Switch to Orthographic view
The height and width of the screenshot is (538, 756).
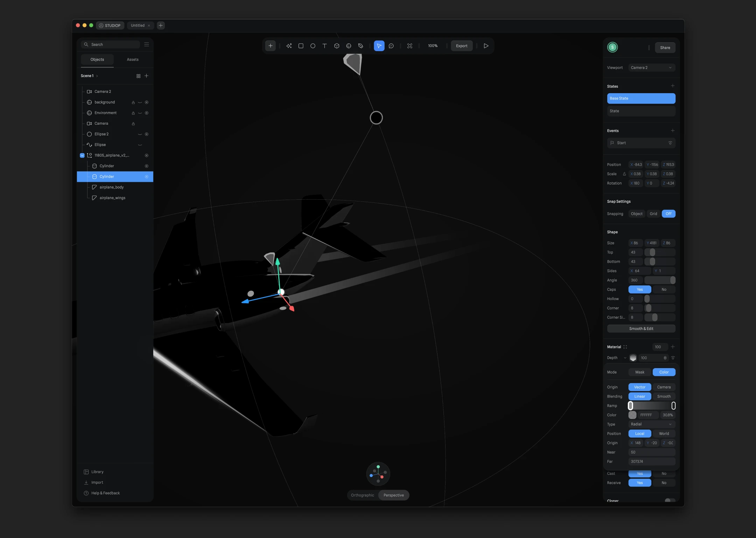pos(363,495)
